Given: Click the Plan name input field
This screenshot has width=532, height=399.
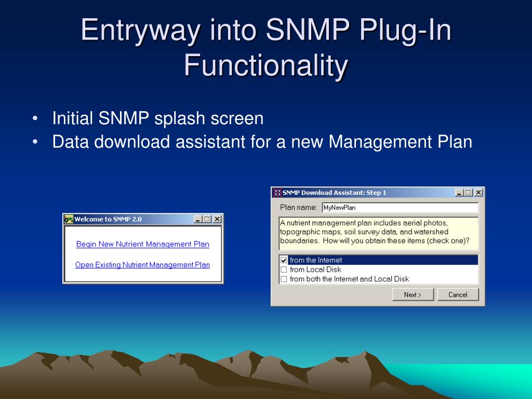Looking at the screenshot, I should tap(400, 207).
